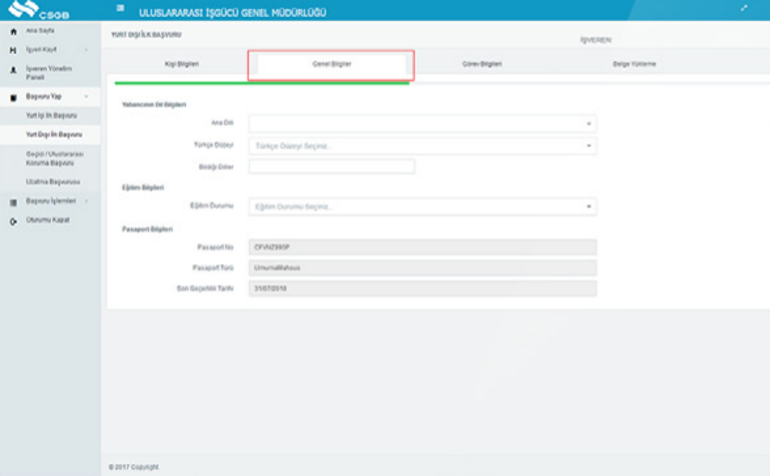Open Uzatma Başvurusu in the sidebar
This screenshot has width=770, height=476.
point(53,181)
